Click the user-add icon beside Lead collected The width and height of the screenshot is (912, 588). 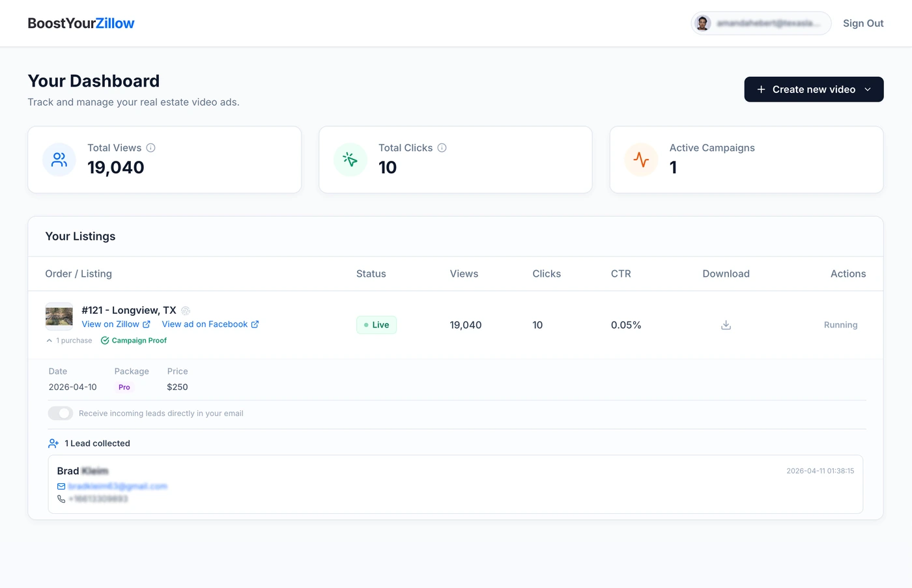53,443
